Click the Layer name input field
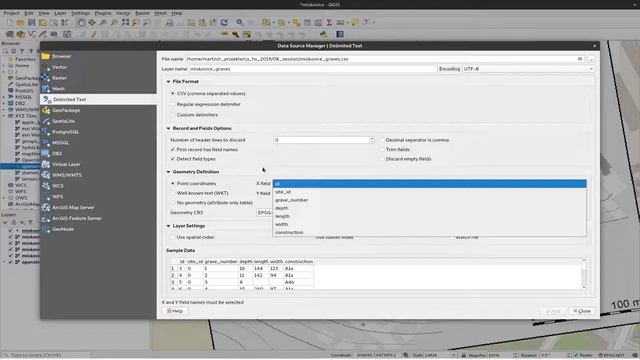This screenshot has height=360, width=640. [x=313, y=69]
